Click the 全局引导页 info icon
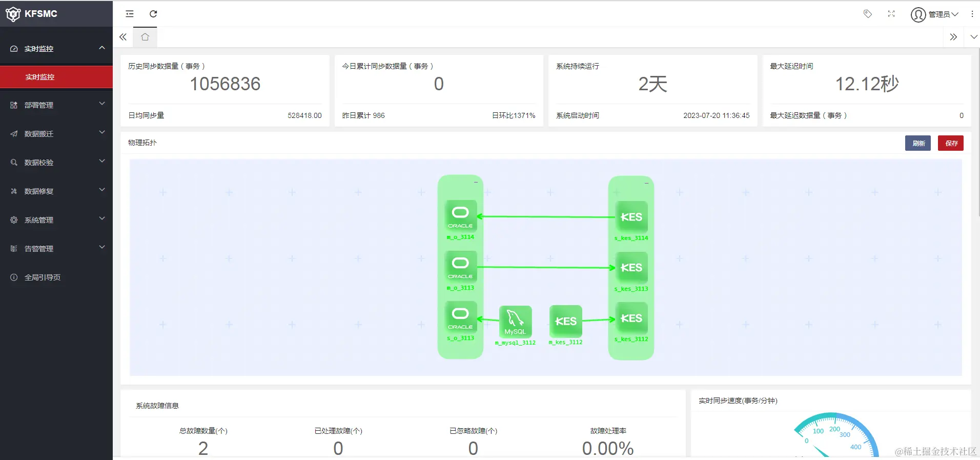Screen dimensions: 980x460 (14, 277)
